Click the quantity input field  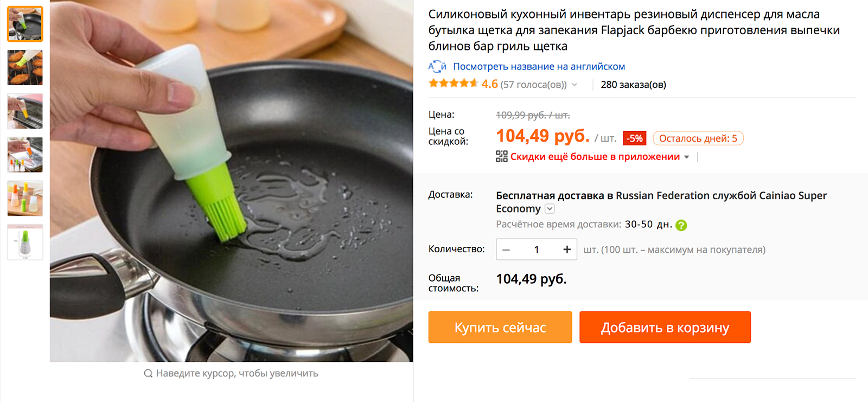pyautogui.click(x=537, y=250)
